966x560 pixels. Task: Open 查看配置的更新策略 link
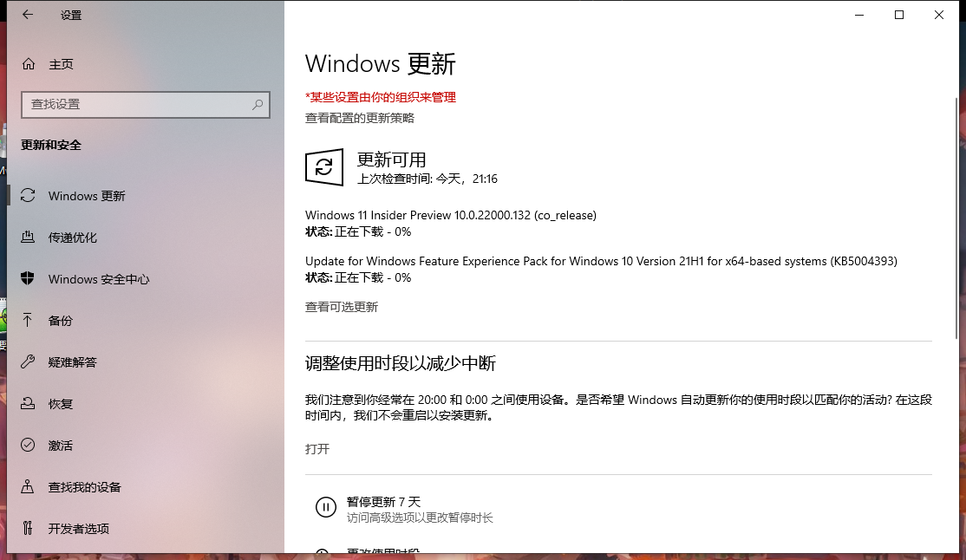pyautogui.click(x=359, y=118)
